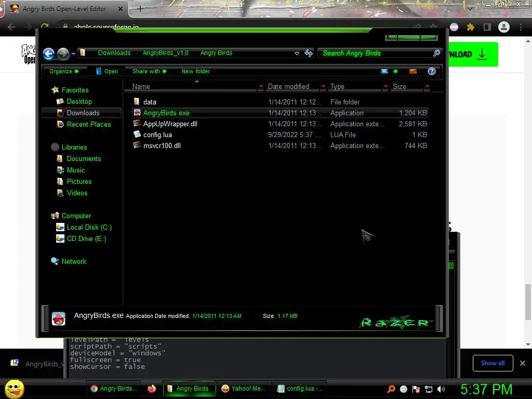Select AngryBirds_v1.0 in address breadcrumb
This screenshot has height=399, width=532.
(x=166, y=53)
